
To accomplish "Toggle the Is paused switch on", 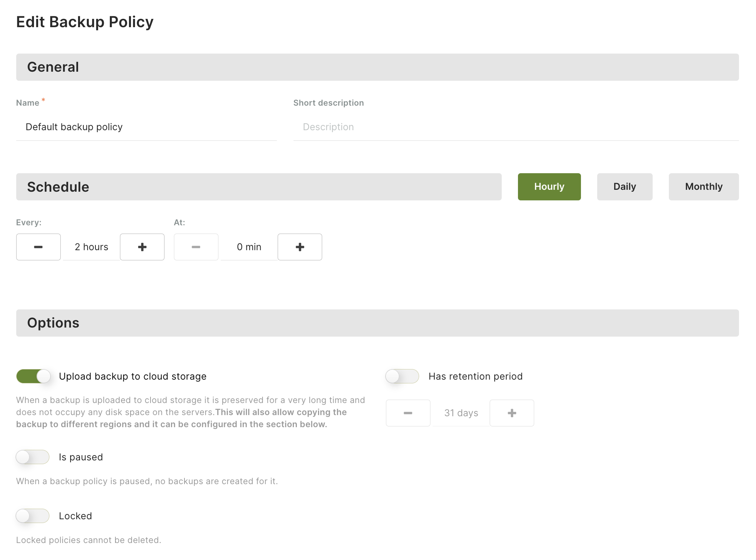I will click(x=32, y=457).
